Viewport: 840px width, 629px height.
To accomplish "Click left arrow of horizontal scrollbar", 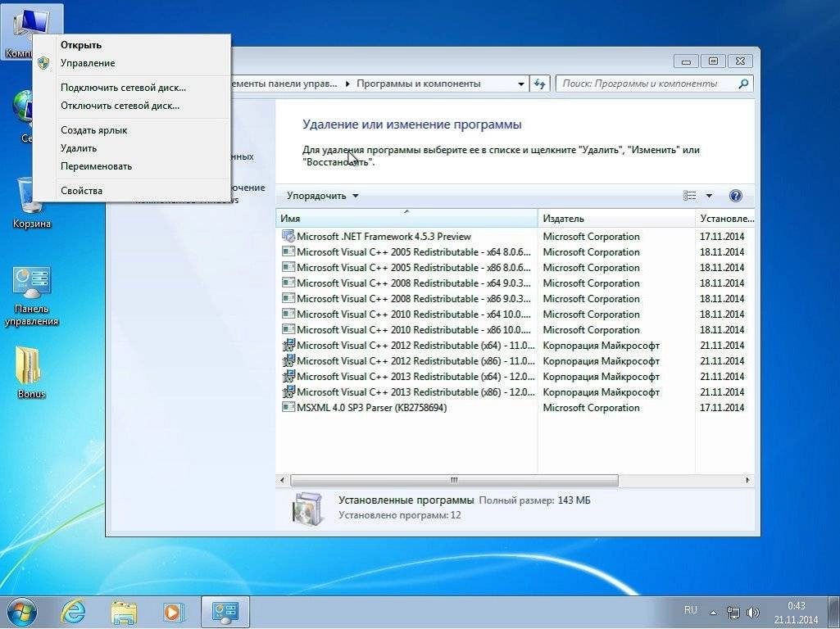I will pos(282,480).
